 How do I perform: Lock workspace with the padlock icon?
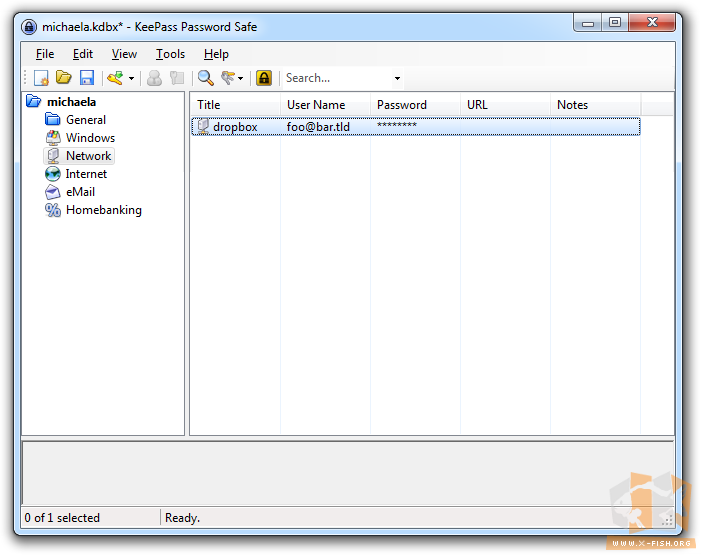point(264,78)
